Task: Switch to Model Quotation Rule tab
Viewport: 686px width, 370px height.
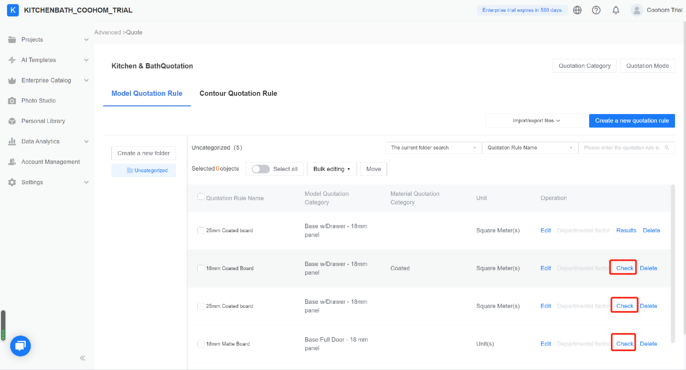Action: tap(147, 93)
